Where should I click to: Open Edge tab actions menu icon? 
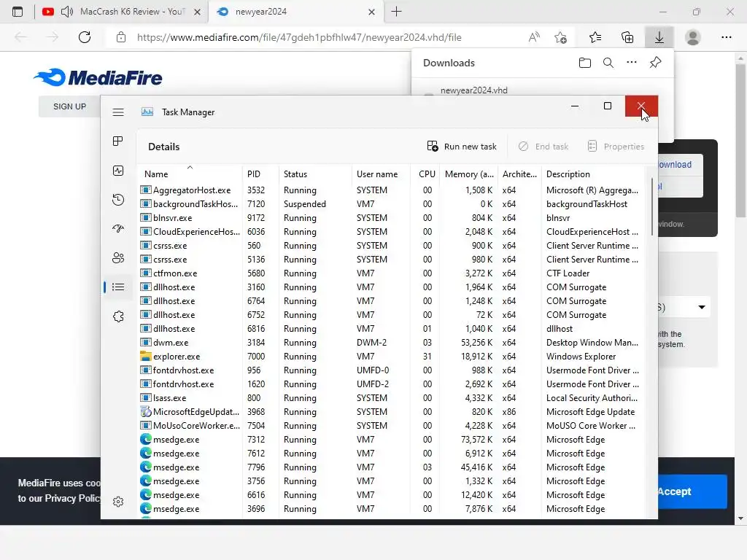pyautogui.click(x=18, y=12)
